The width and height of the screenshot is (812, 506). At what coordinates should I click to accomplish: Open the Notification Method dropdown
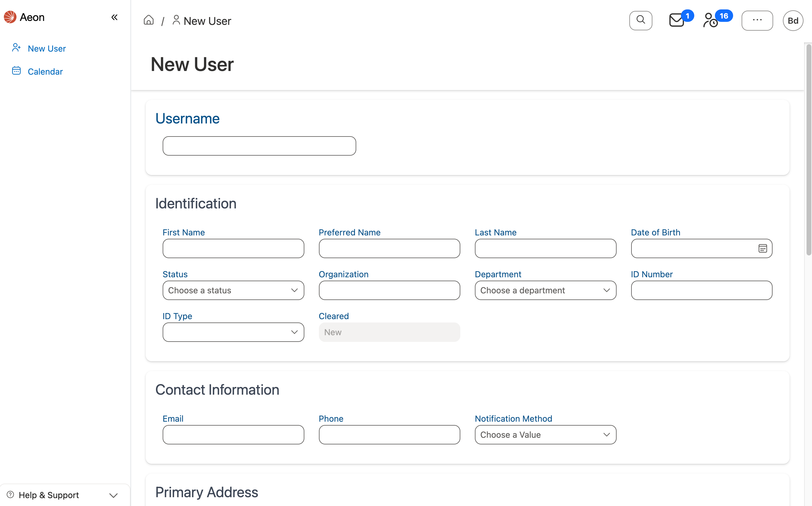coord(545,434)
